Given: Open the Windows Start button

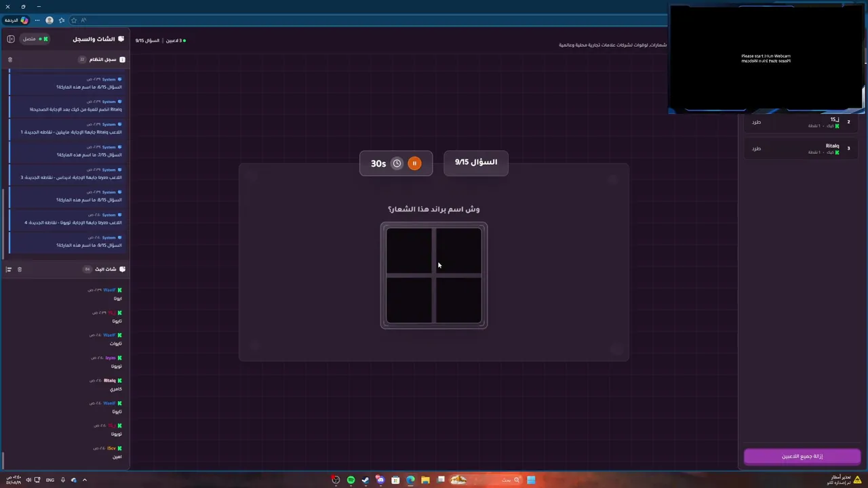Looking at the screenshot, I should (531, 480).
